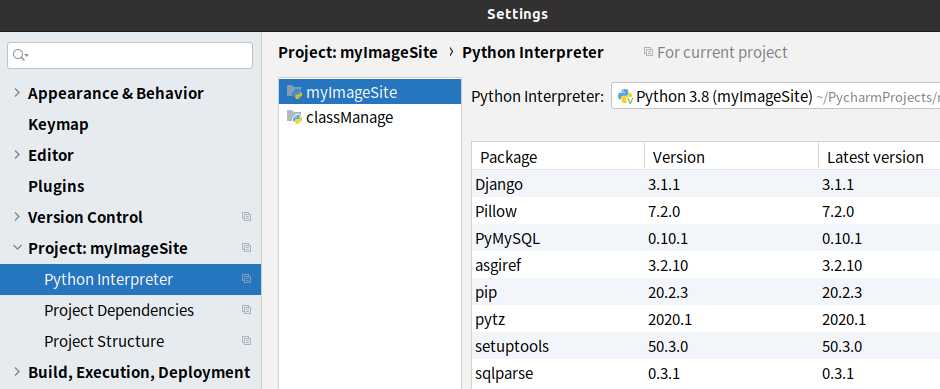Image resolution: width=940 pixels, height=389 pixels.
Task: Click the project-level icon beside Project Dependencies
Action: (x=246, y=310)
